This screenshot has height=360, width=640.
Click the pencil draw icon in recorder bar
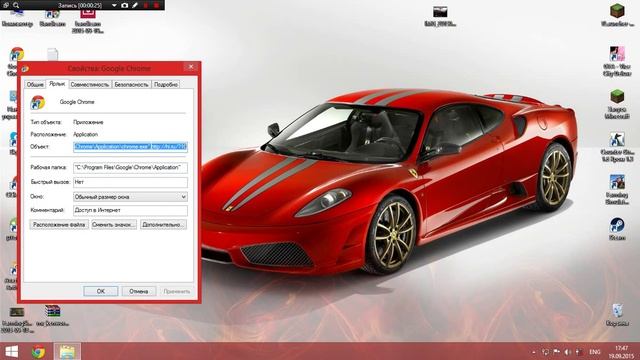pos(135,5)
